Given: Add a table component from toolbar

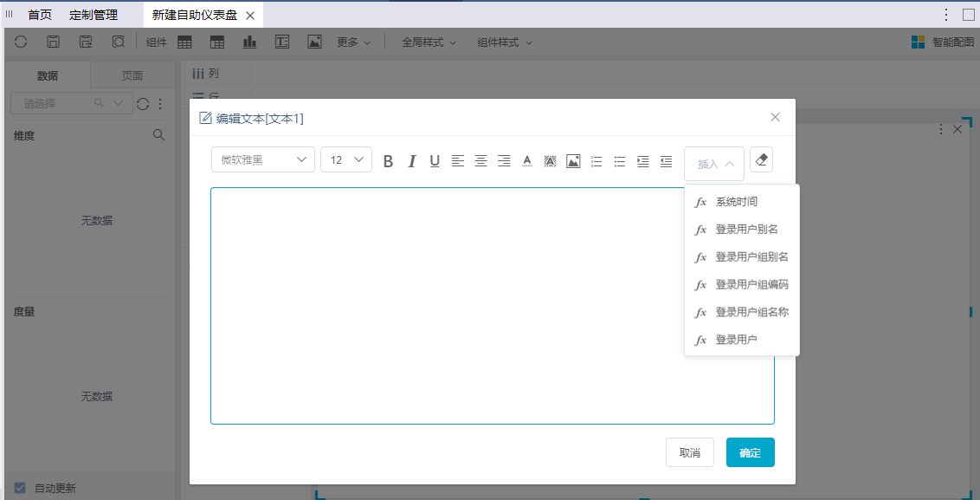Looking at the screenshot, I should pyautogui.click(x=184, y=42).
